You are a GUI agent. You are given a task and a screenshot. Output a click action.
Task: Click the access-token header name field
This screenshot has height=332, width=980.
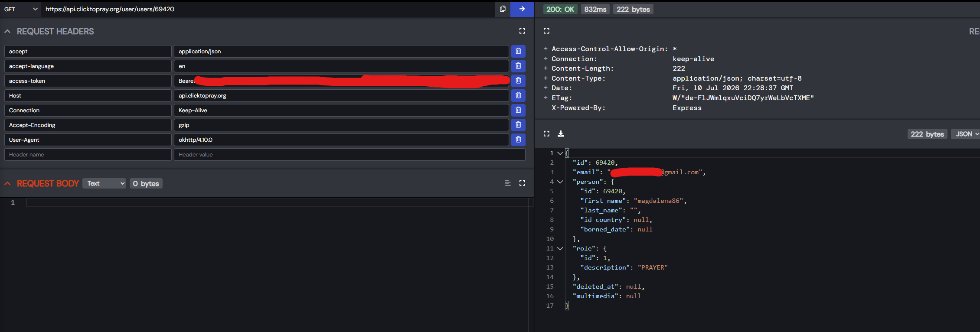[88, 81]
